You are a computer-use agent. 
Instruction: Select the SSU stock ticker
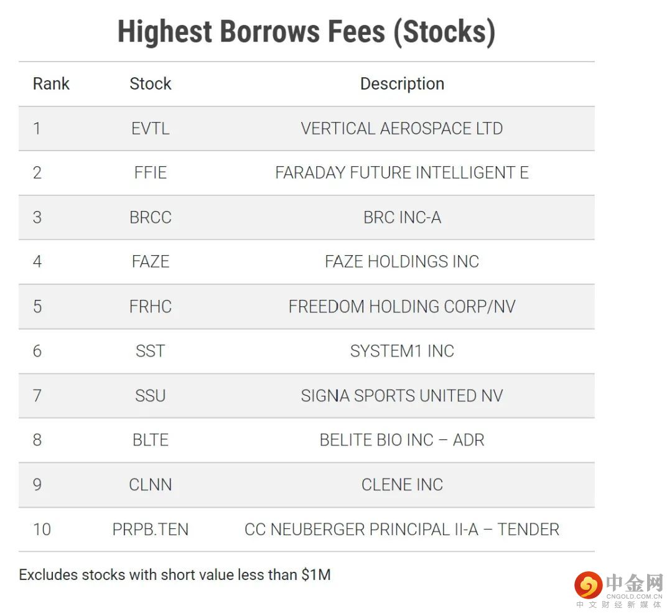pyautogui.click(x=150, y=396)
